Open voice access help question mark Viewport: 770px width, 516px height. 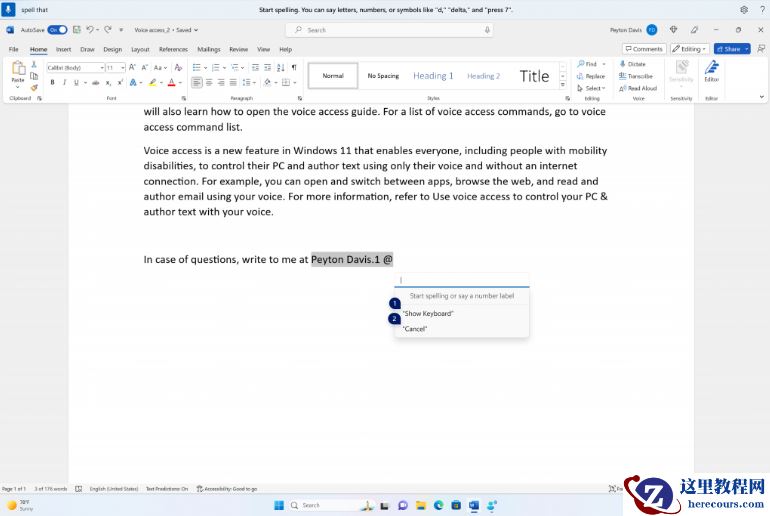[762, 9]
